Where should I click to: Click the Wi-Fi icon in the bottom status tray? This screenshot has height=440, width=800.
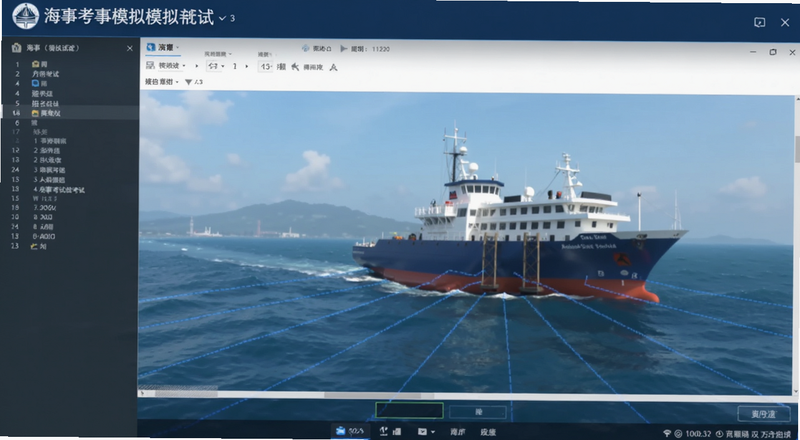pyautogui.click(x=667, y=434)
